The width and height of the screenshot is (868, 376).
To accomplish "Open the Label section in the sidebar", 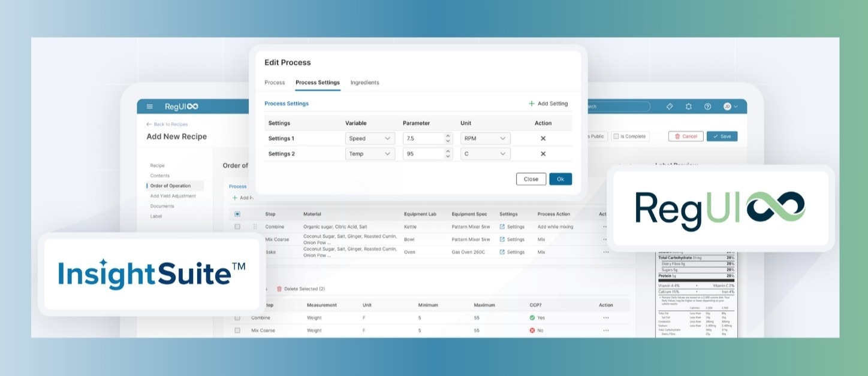I will pyautogui.click(x=156, y=217).
